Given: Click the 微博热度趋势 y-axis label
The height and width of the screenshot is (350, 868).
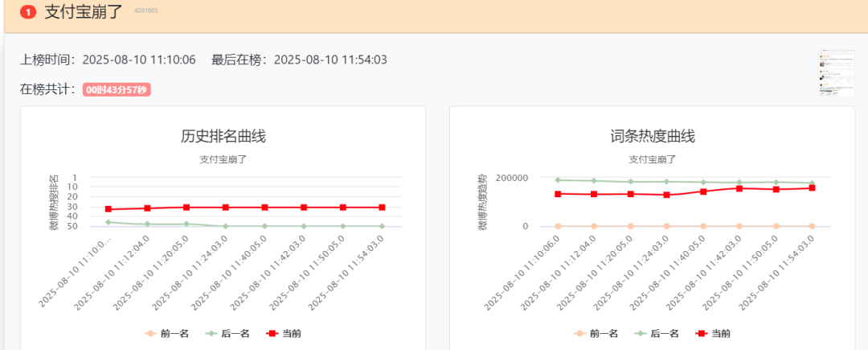Looking at the screenshot, I should [483, 203].
